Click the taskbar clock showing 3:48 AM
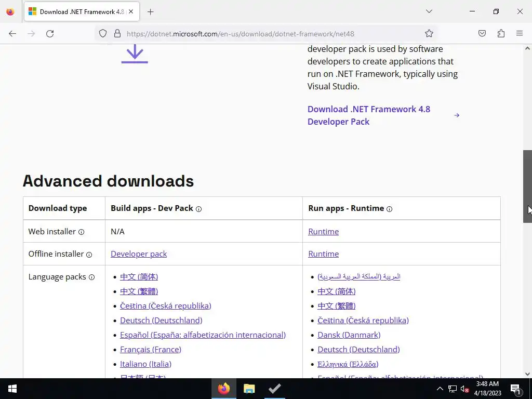Image resolution: width=532 pixels, height=399 pixels. (487, 389)
